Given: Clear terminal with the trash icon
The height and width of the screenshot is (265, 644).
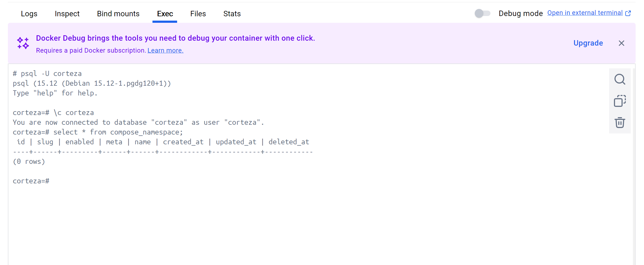Looking at the screenshot, I should [620, 123].
